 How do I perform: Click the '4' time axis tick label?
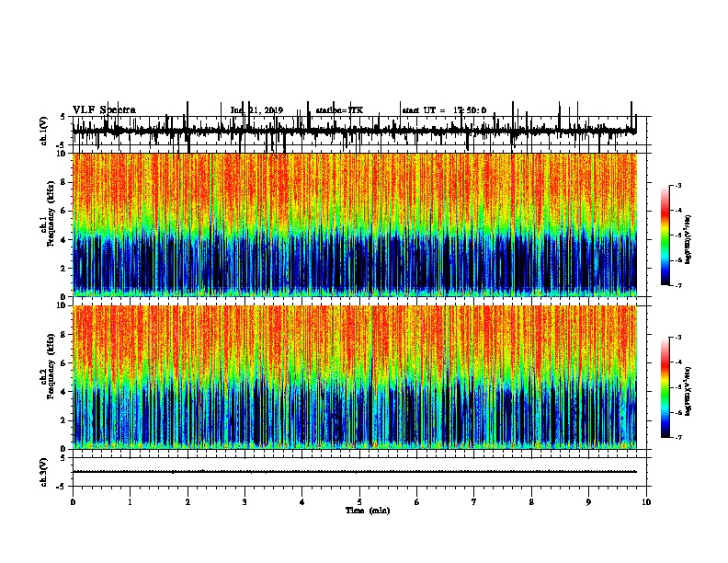tap(301, 502)
